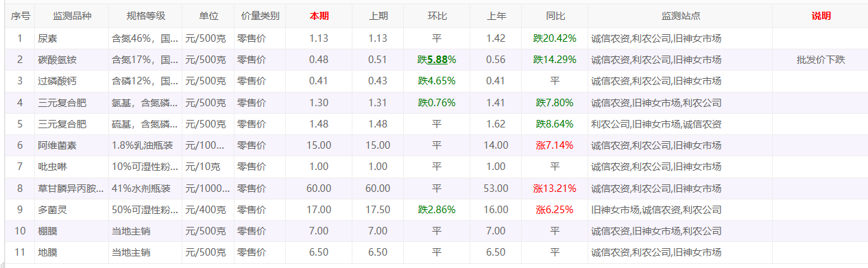Click the 60.00 本期 price cell

[x=319, y=188]
